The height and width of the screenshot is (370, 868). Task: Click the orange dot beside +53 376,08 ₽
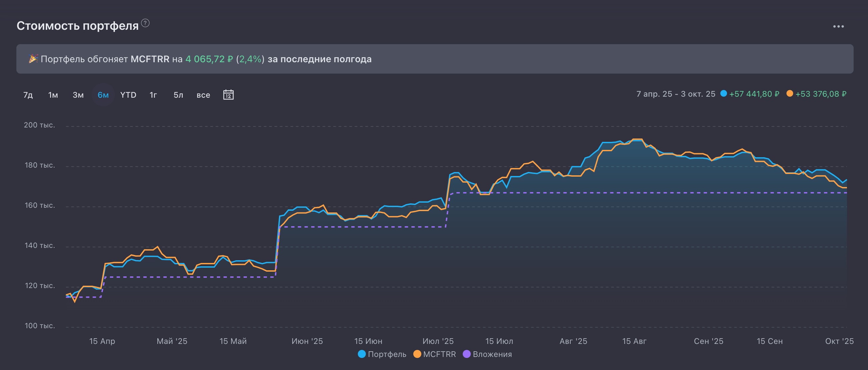(789, 93)
